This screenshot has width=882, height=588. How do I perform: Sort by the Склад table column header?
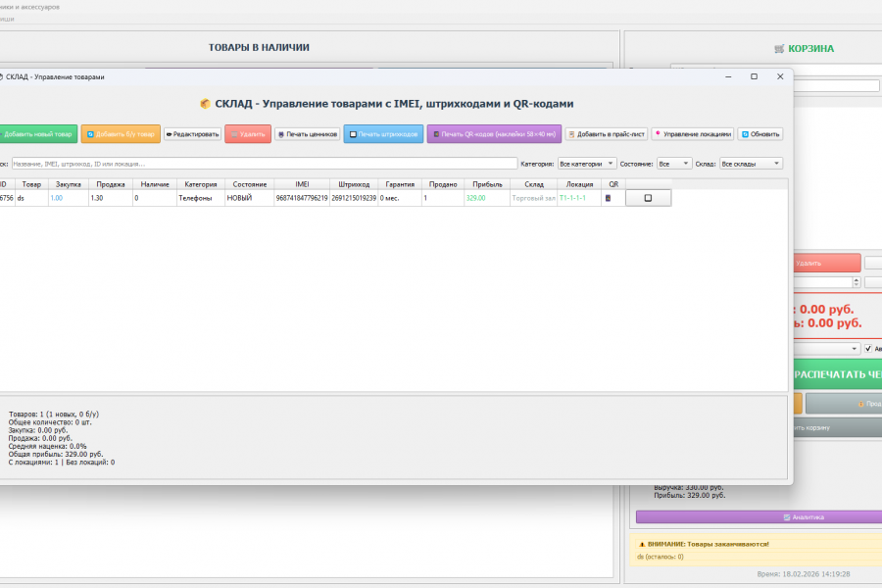534,184
